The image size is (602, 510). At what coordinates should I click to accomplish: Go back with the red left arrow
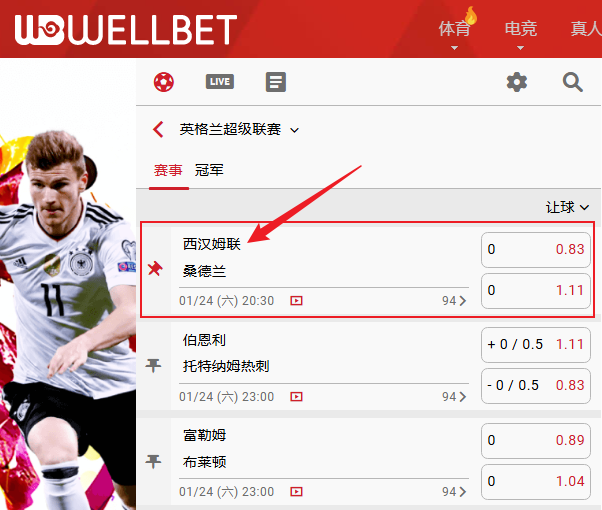pos(158,129)
